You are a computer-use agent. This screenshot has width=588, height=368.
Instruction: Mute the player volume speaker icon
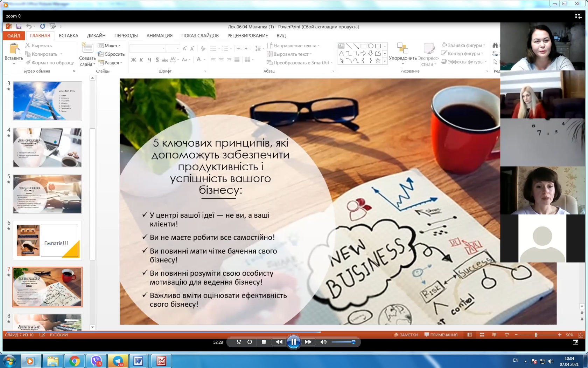pyautogui.click(x=323, y=342)
